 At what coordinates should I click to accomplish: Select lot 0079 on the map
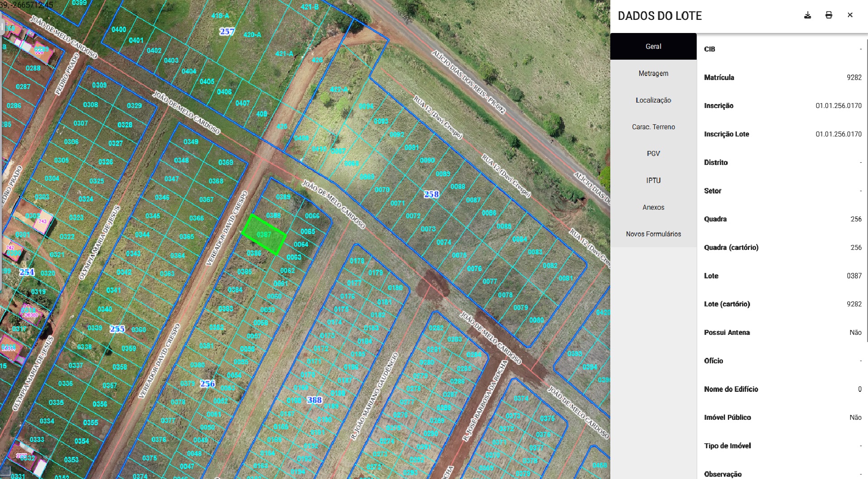[521, 307]
